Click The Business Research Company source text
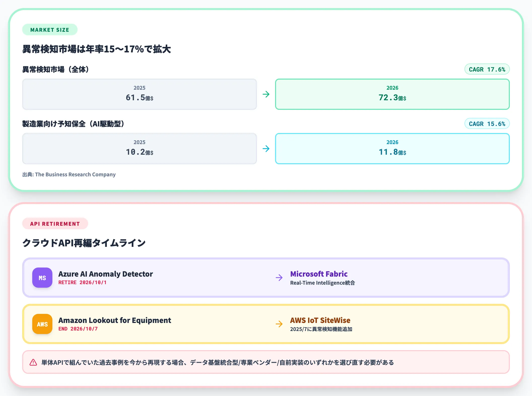 pos(75,174)
